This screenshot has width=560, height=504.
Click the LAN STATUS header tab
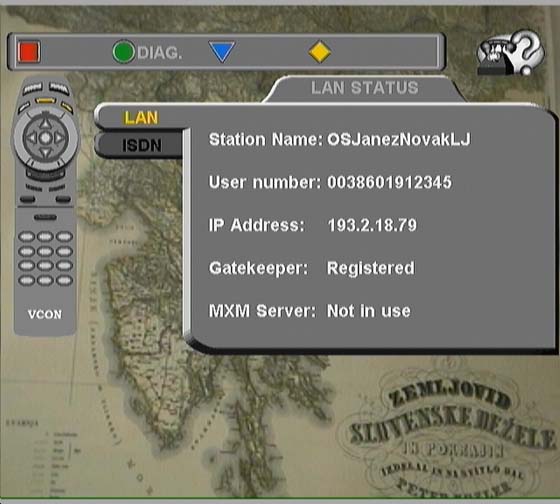(364, 88)
